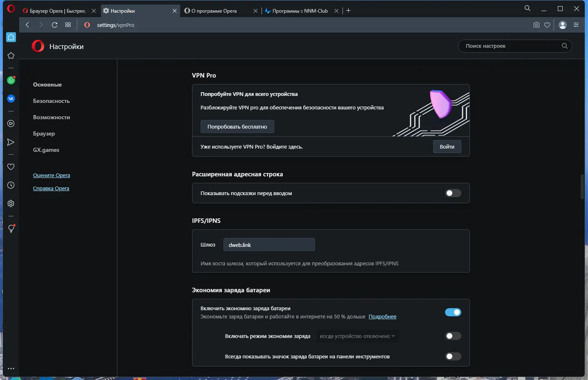Close the 'Настройки' tab
Viewport: 588px width, 380px height.
tap(174, 11)
